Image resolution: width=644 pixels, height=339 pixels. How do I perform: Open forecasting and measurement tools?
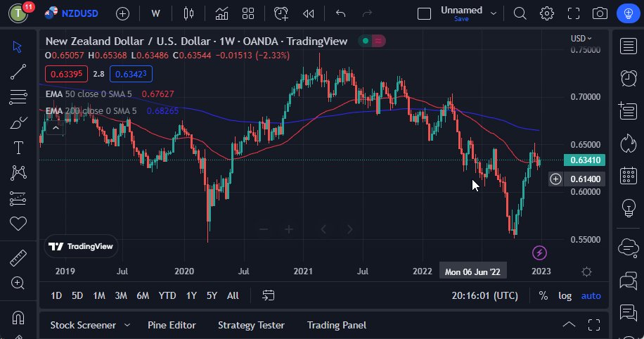[18, 198]
